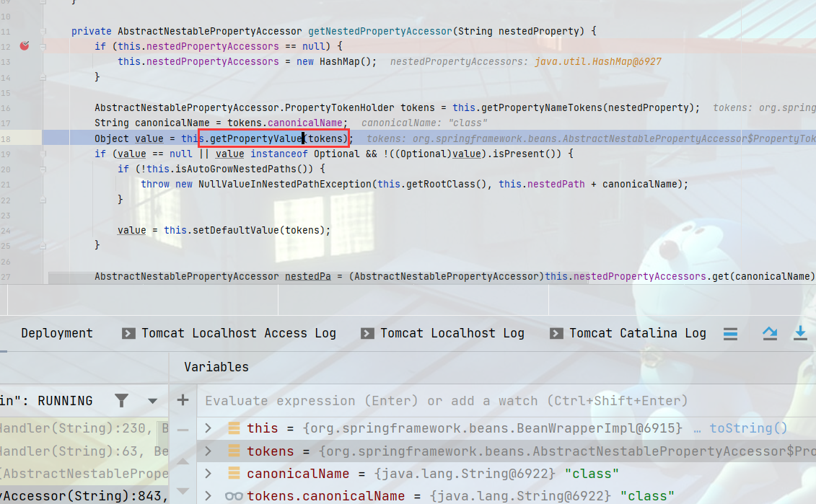Fold the if block at line 19
Screen dimensions: 816x504
(x=43, y=154)
